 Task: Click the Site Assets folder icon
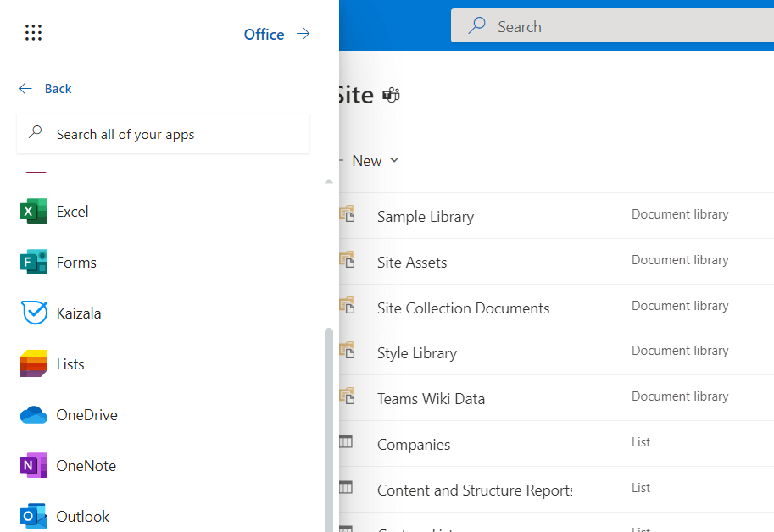347,259
